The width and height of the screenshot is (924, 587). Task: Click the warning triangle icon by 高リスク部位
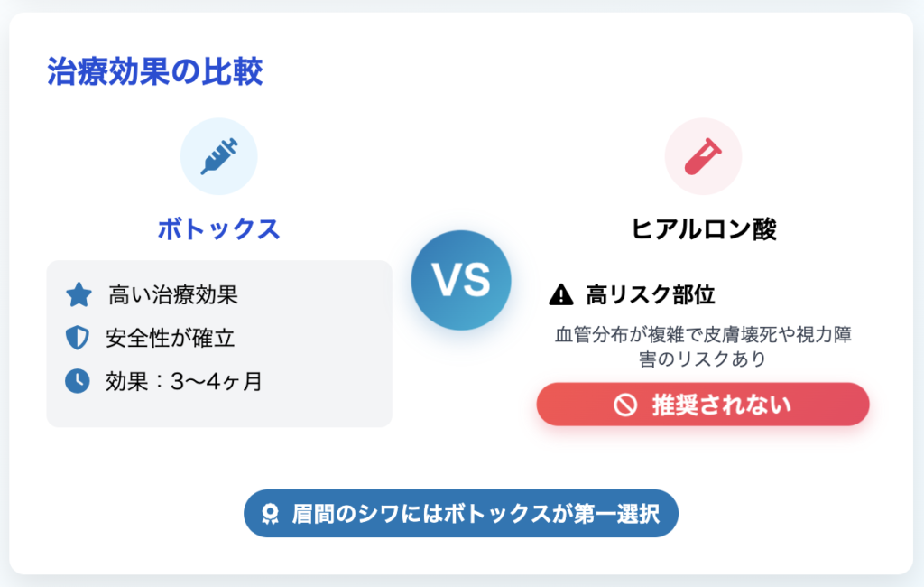(x=561, y=294)
